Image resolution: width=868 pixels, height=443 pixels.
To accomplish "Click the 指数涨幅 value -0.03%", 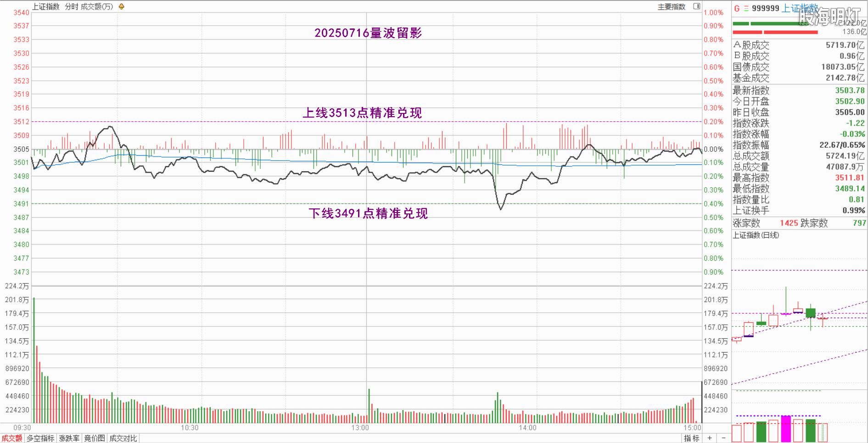I will click(852, 134).
